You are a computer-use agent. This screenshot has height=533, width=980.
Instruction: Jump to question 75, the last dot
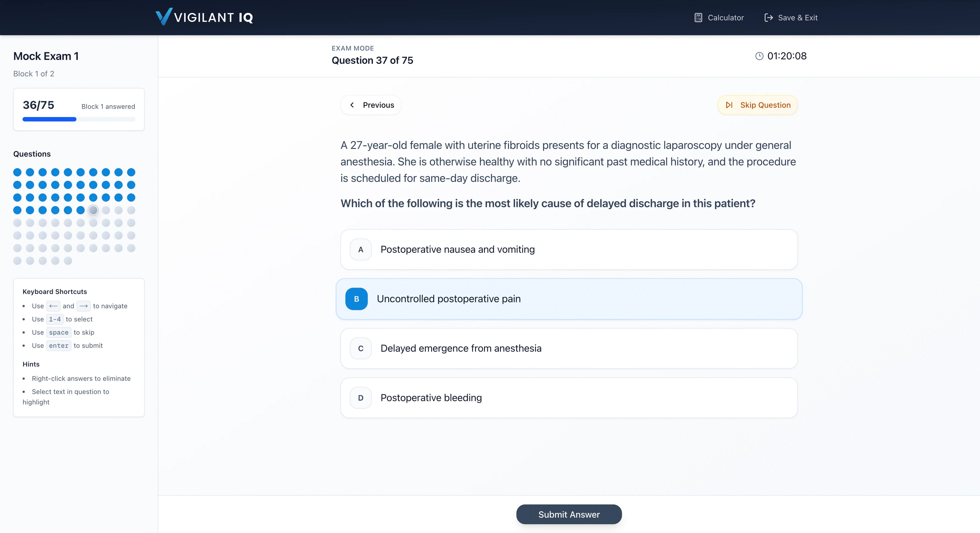click(68, 261)
